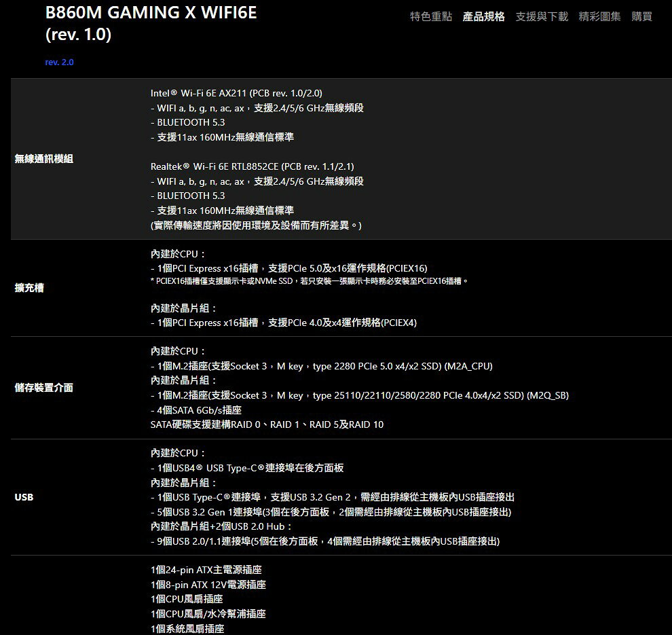Click BLUETOOTH 5.3 under Intel module
The height and width of the screenshot is (635, 672).
[188, 122]
